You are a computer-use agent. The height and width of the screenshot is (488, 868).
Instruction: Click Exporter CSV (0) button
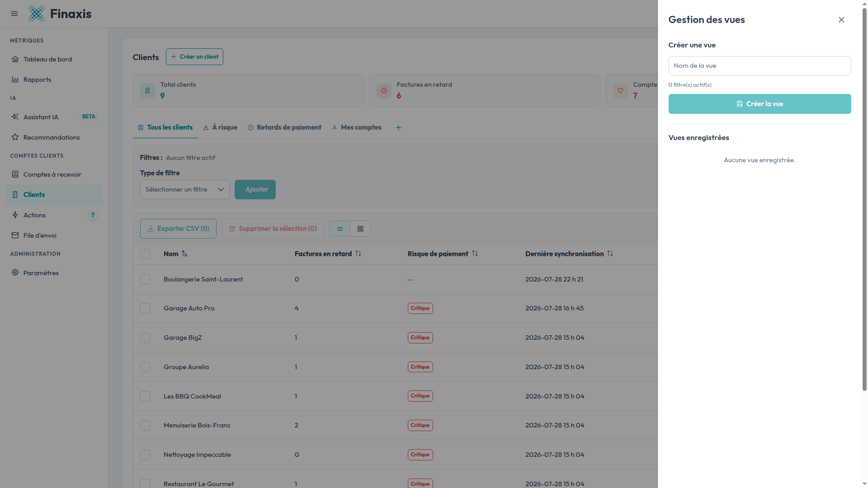pos(178,229)
